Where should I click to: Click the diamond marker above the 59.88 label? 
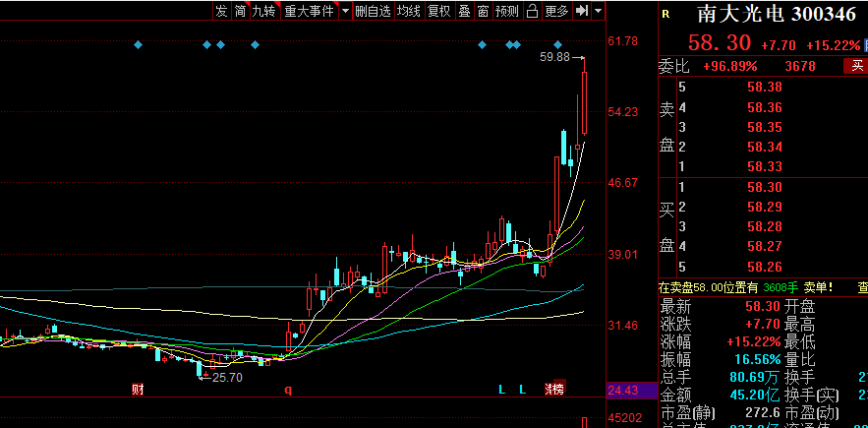point(558,44)
